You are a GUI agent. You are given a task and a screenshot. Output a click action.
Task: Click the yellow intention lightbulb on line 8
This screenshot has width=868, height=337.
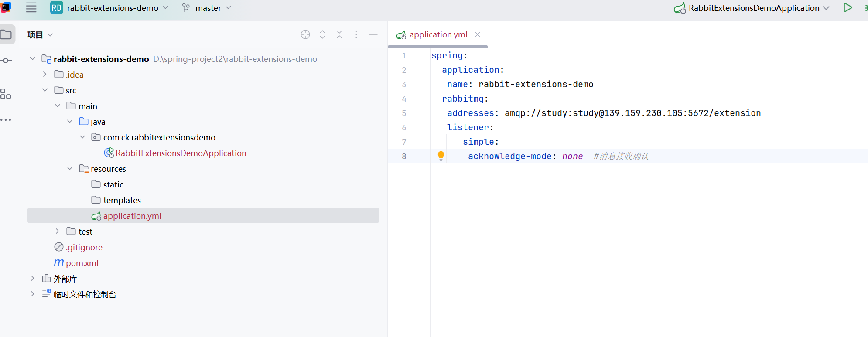[x=441, y=156]
